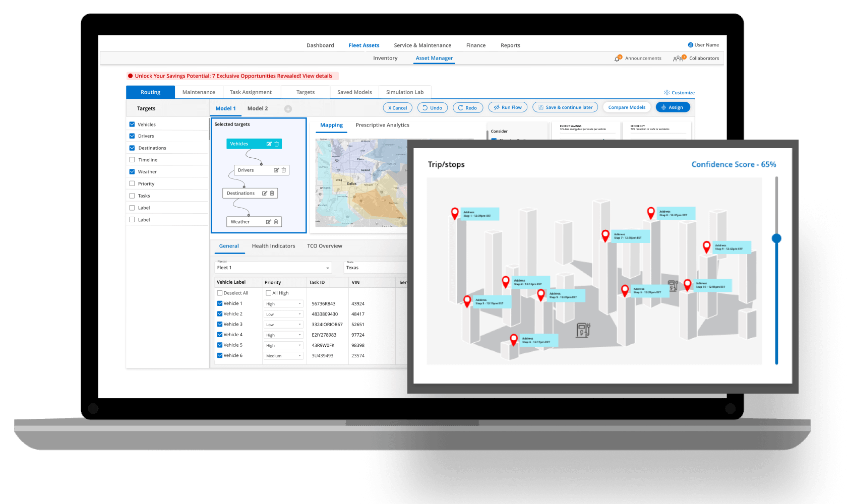Check the All High priority checkbox
The width and height of the screenshot is (849, 504).
(269, 293)
